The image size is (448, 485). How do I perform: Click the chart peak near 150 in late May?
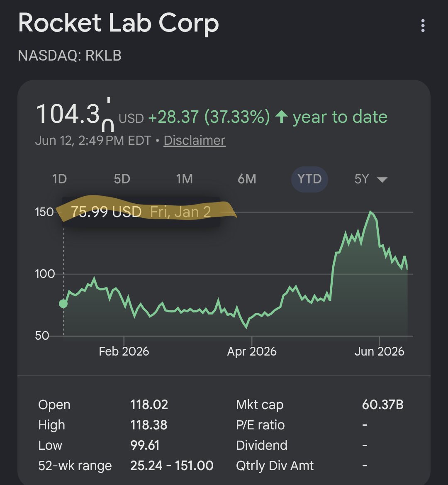click(370, 212)
